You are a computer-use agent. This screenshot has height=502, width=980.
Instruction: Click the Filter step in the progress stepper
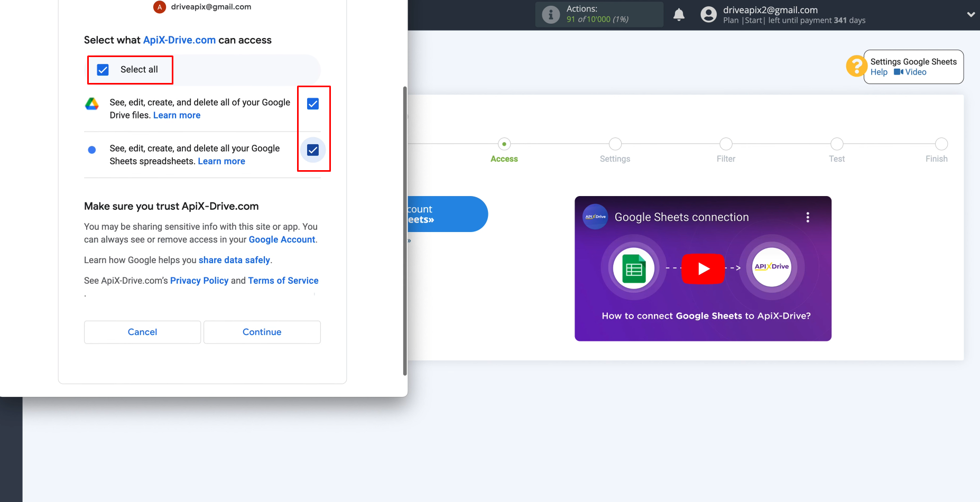click(726, 144)
